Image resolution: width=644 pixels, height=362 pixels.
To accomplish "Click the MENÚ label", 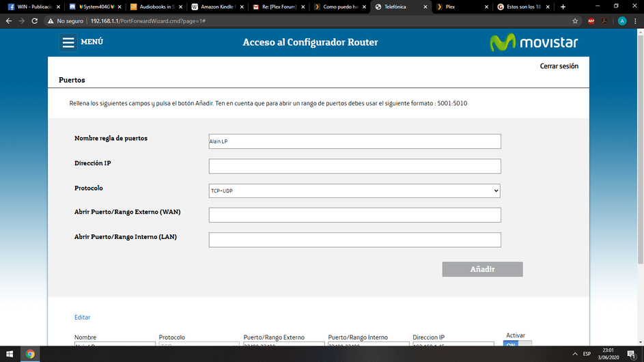I will click(92, 42).
